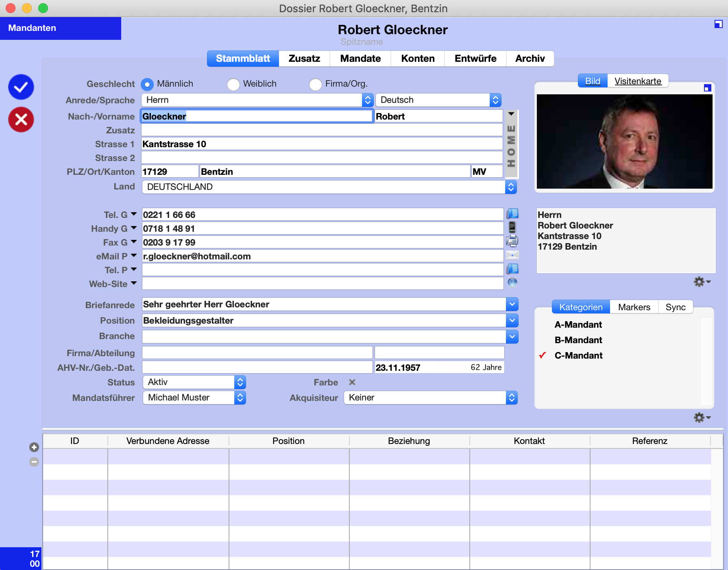
Task: Open the Handy G label type menu
Action: [x=134, y=228]
